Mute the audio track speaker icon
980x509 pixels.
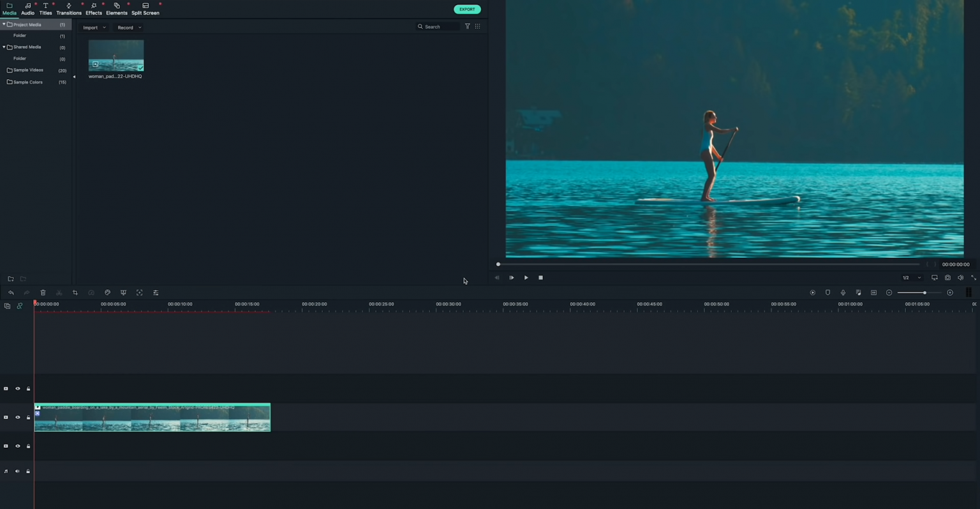(18, 471)
